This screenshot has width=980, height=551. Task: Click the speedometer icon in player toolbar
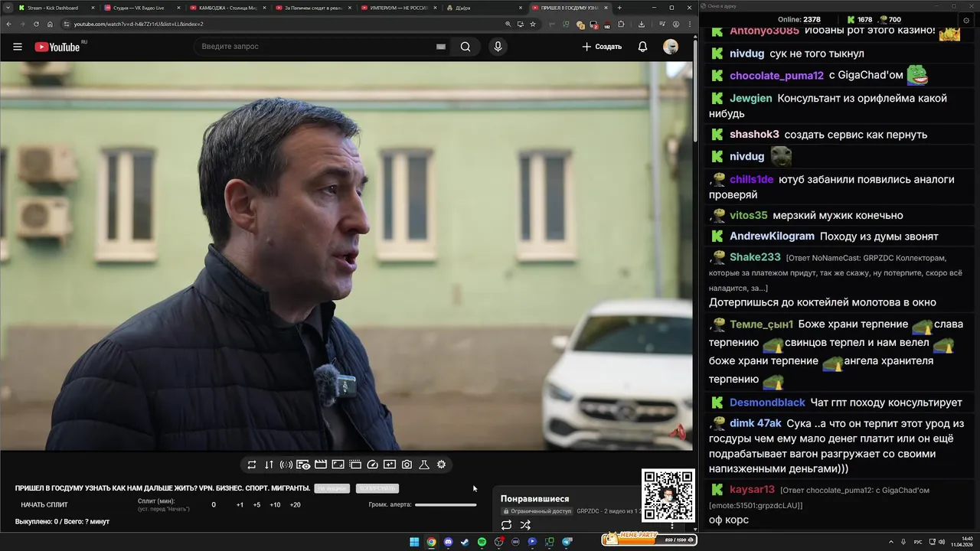tap(373, 465)
